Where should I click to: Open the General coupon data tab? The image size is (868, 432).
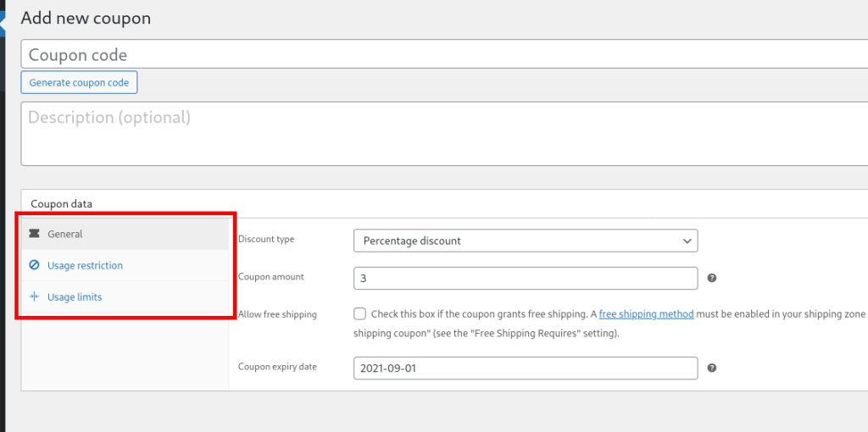pos(125,234)
